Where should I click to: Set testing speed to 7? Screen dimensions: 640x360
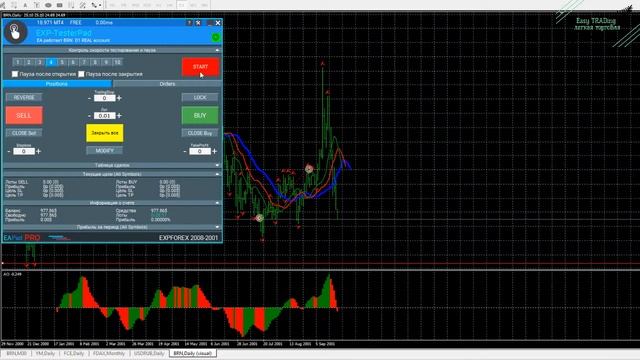[x=84, y=62]
